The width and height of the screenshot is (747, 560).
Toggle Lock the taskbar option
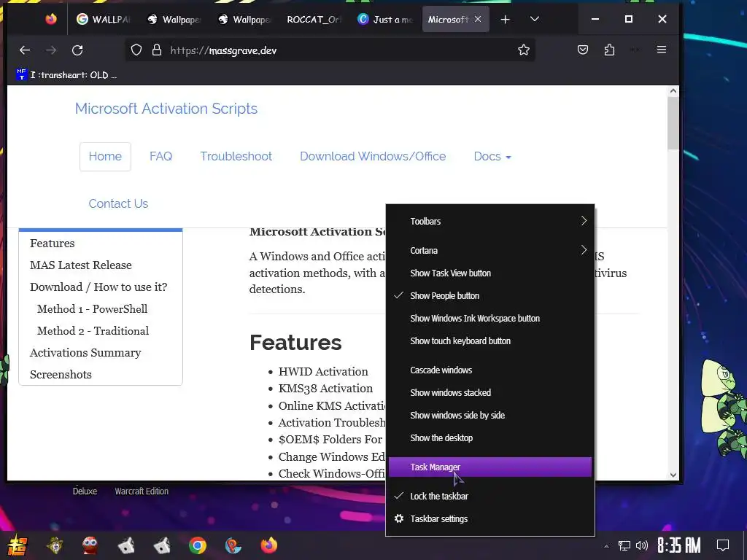tap(489, 496)
